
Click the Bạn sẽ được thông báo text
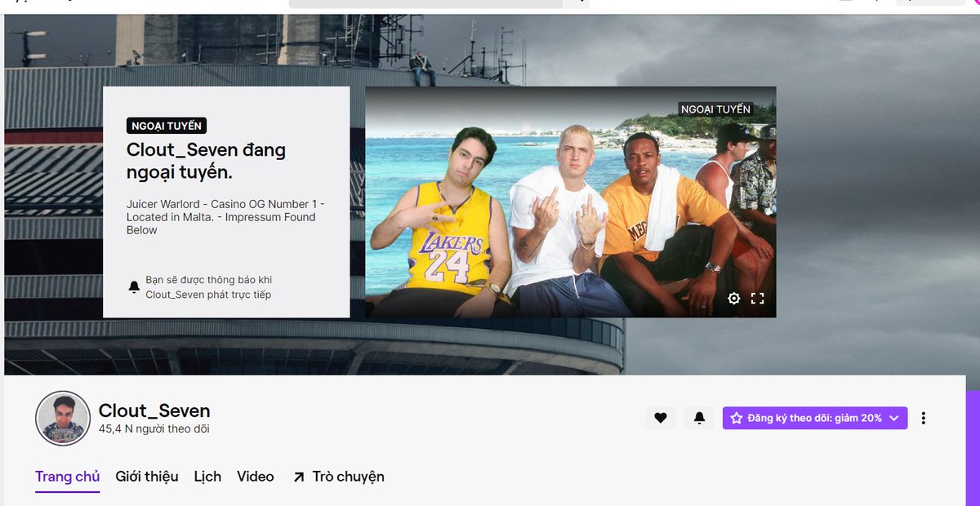pyautogui.click(x=209, y=287)
